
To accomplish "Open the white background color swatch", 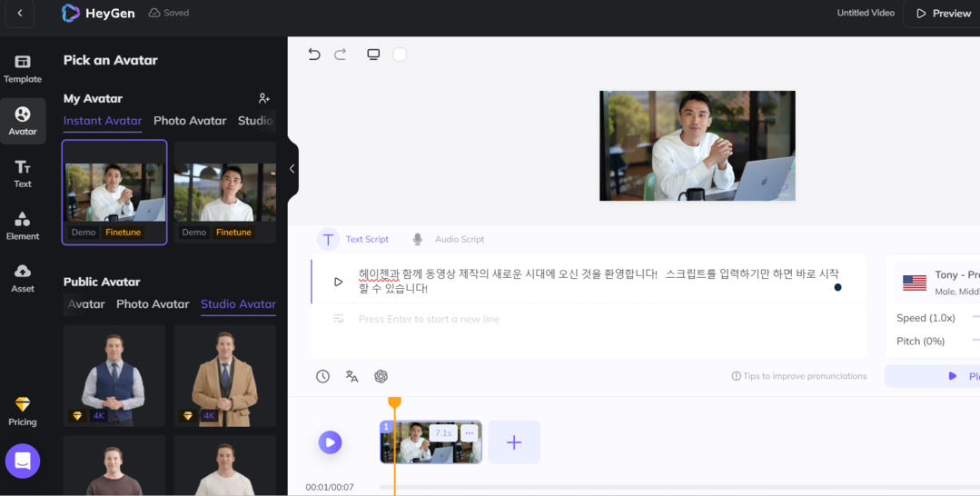I will [x=400, y=55].
